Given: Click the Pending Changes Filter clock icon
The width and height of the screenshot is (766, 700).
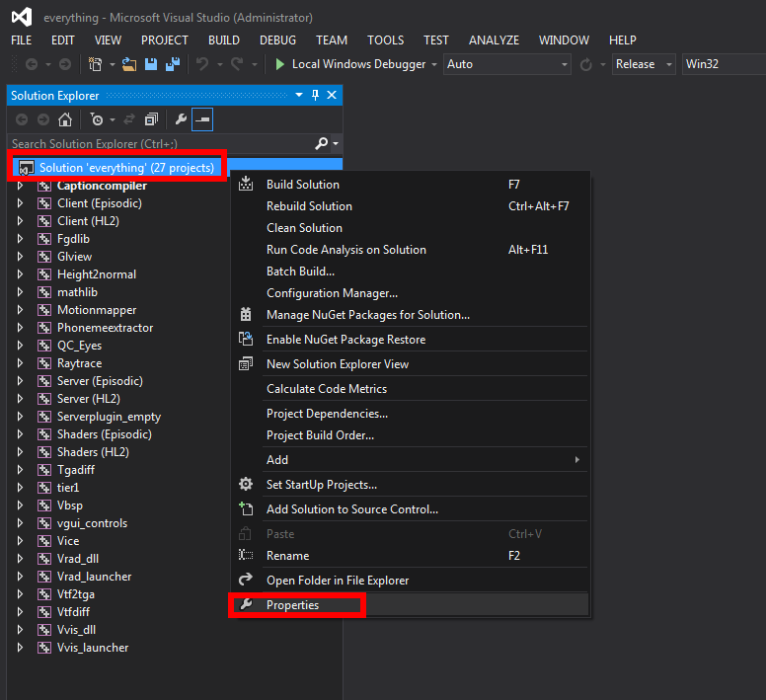Looking at the screenshot, I should click(x=97, y=119).
